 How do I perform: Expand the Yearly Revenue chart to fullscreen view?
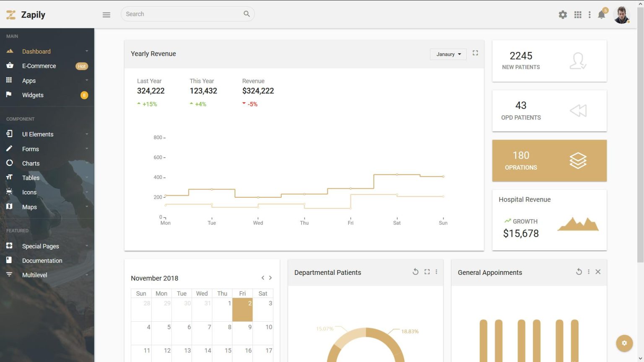coord(475,53)
